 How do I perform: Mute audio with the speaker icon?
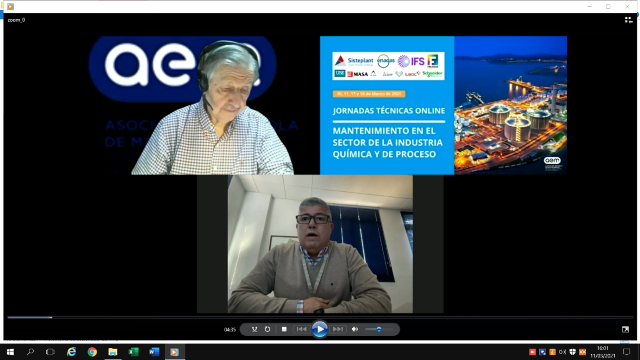click(x=355, y=329)
